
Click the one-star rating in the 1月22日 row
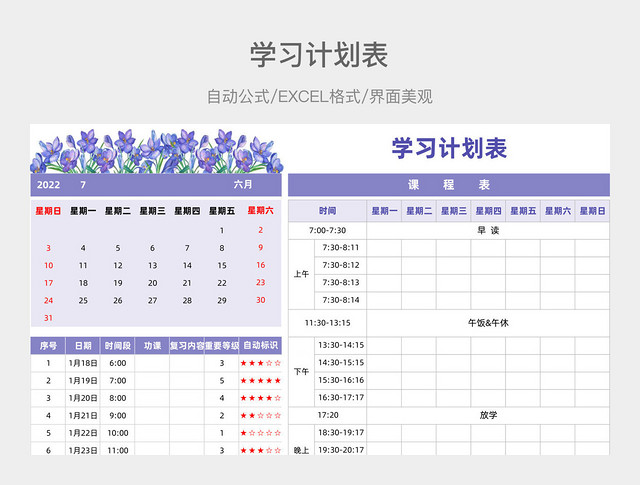260,433
